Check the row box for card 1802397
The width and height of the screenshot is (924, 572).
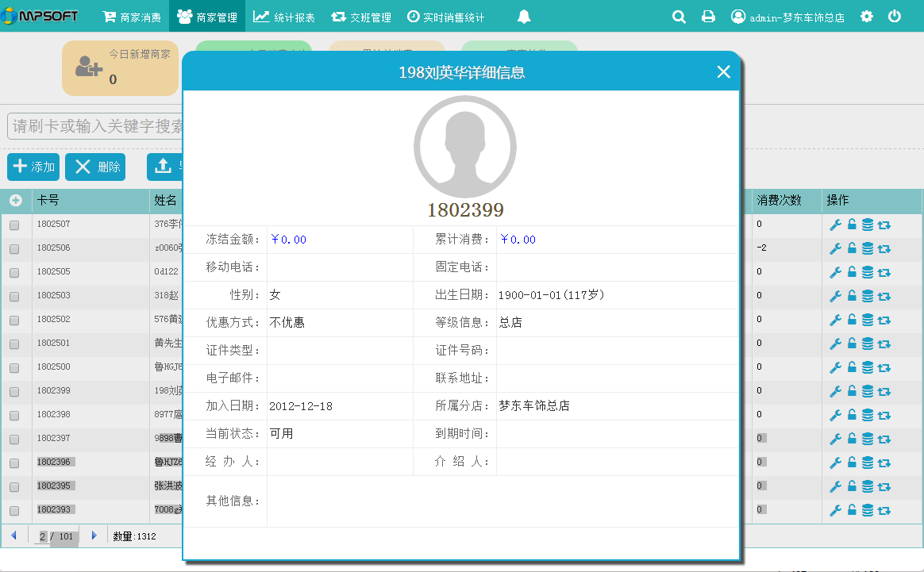pos(14,440)
